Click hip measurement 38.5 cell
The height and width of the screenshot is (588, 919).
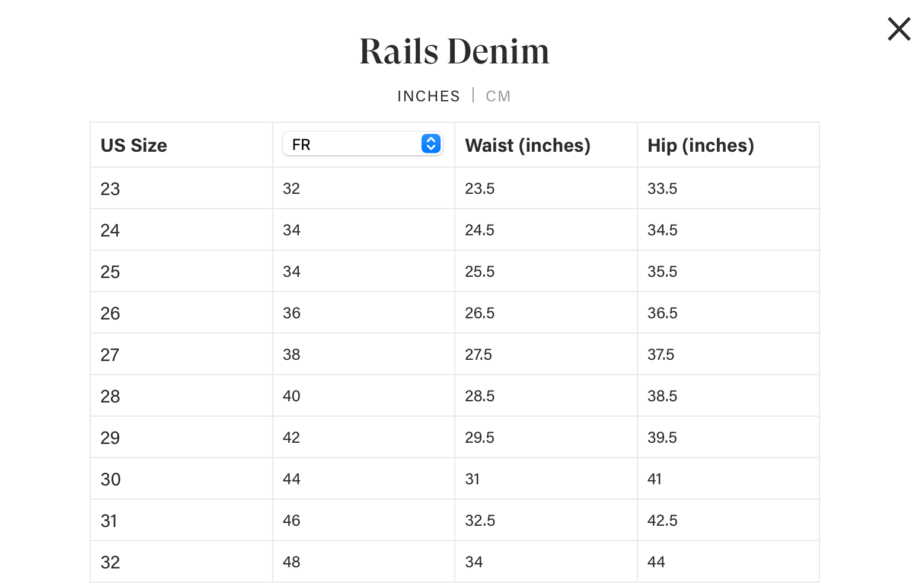click(x=662, y=397)
